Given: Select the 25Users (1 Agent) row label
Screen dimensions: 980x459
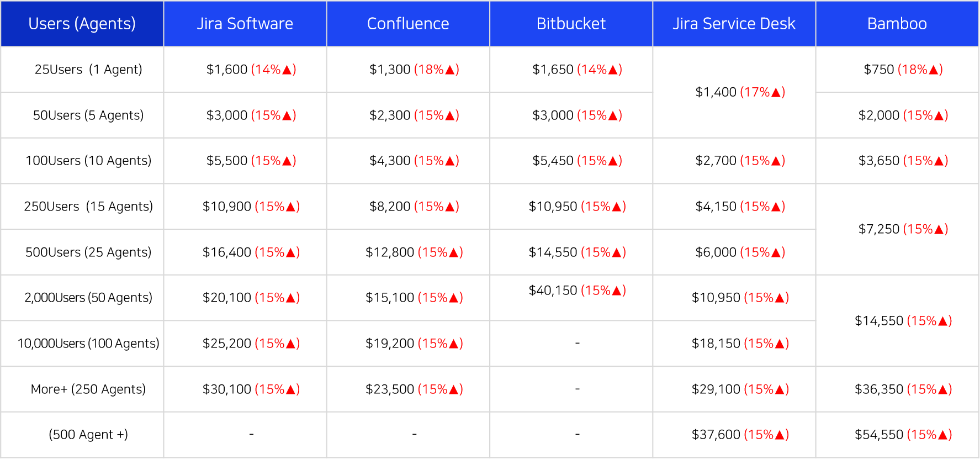Looking at the screenshot, I should (x=88, y=70).
